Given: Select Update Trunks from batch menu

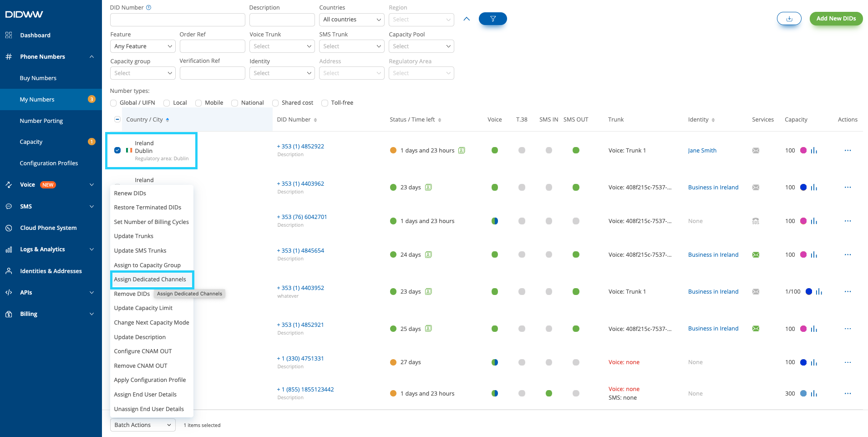Looking at the screenshot, I should 133,236.
